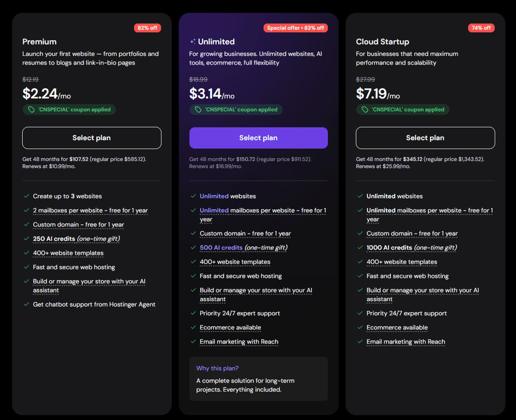Image resolution: width=516 pixels, height=420 pixels.
Task: Open '400+ website templates' in Unlimited plan
Action: coord(235,262)
